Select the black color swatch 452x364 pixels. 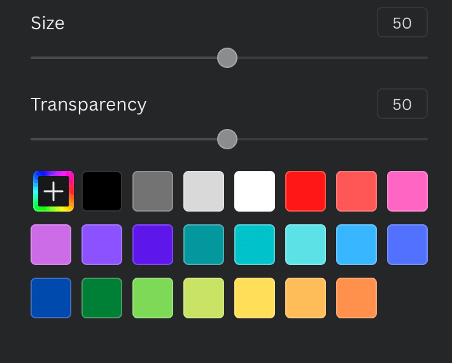102,191
